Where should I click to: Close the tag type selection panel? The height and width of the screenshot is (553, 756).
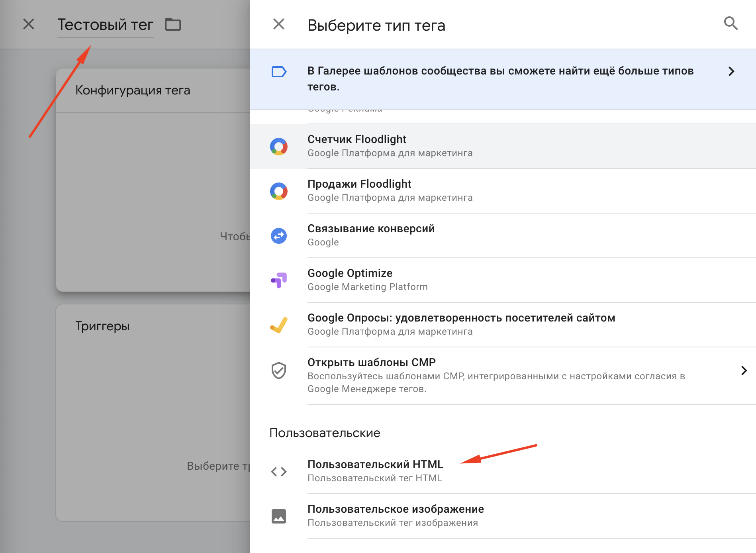[x=279, y=24]
